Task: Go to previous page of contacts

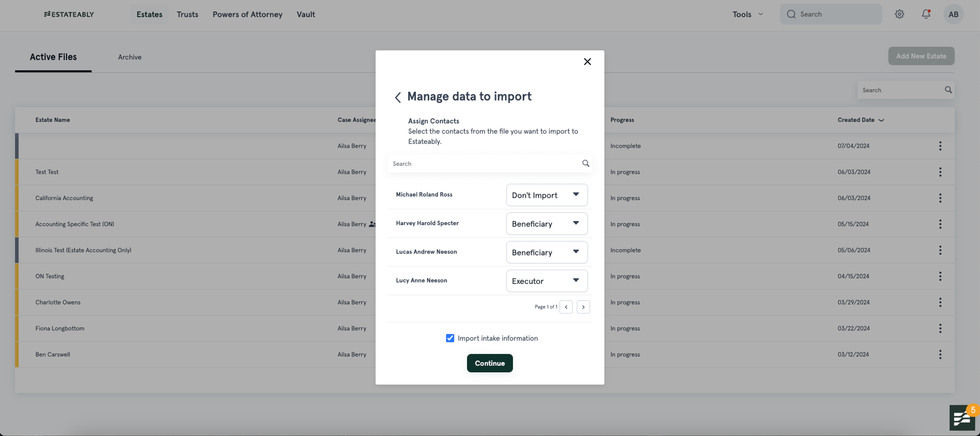Action: pyautogui.click(x=566, y=307)
